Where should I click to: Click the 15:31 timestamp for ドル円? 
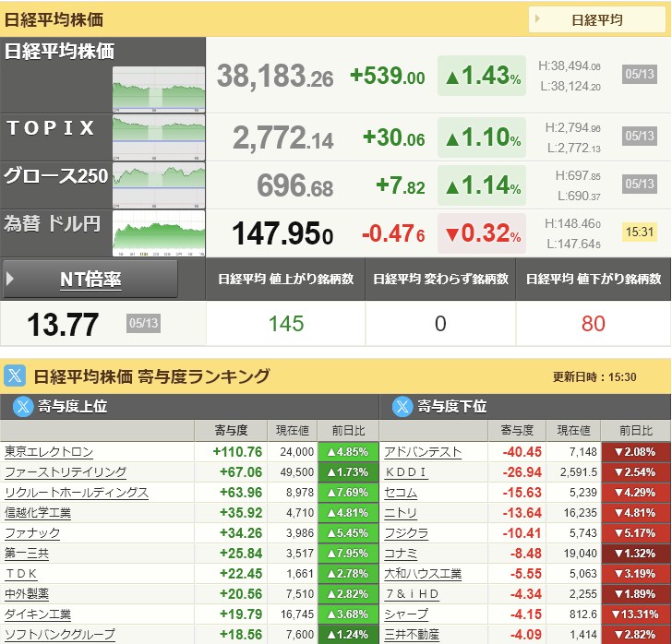point(640,233)
